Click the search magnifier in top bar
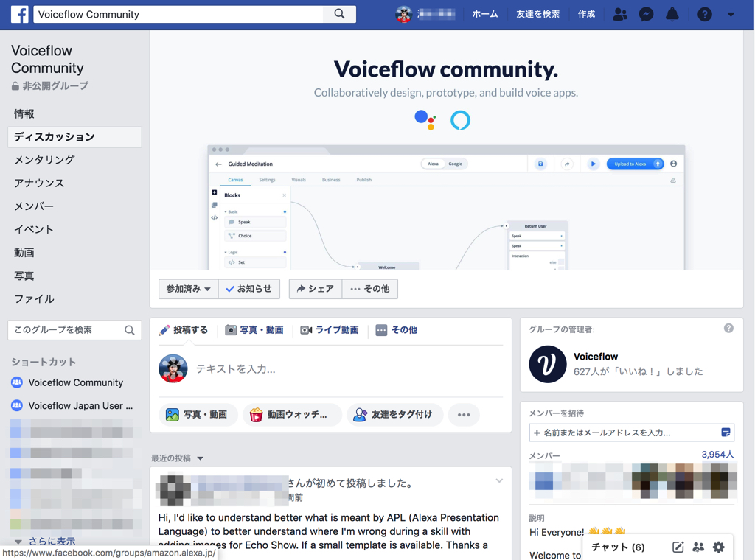Image resolution: width=755 pixels, height=560 pixels. click(339, 14)
